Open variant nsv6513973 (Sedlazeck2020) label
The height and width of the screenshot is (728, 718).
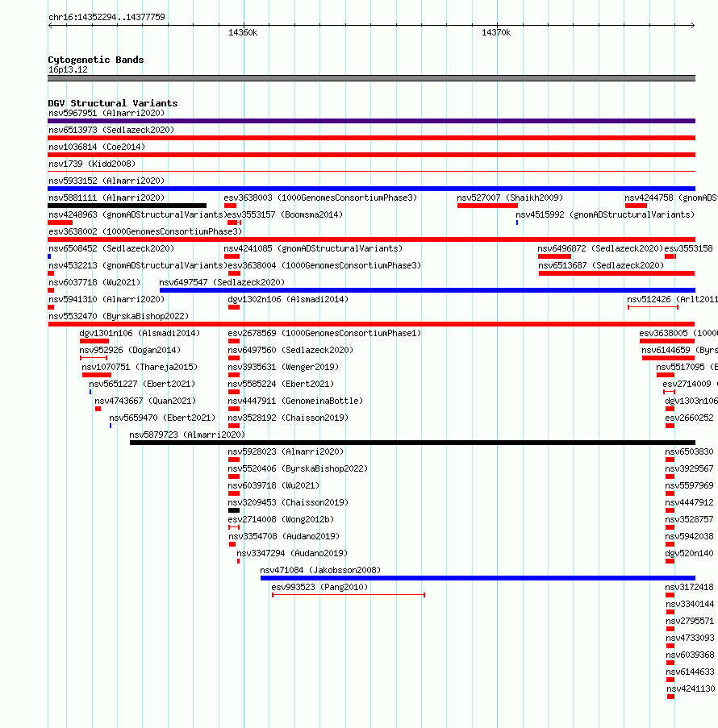[111, 130]
